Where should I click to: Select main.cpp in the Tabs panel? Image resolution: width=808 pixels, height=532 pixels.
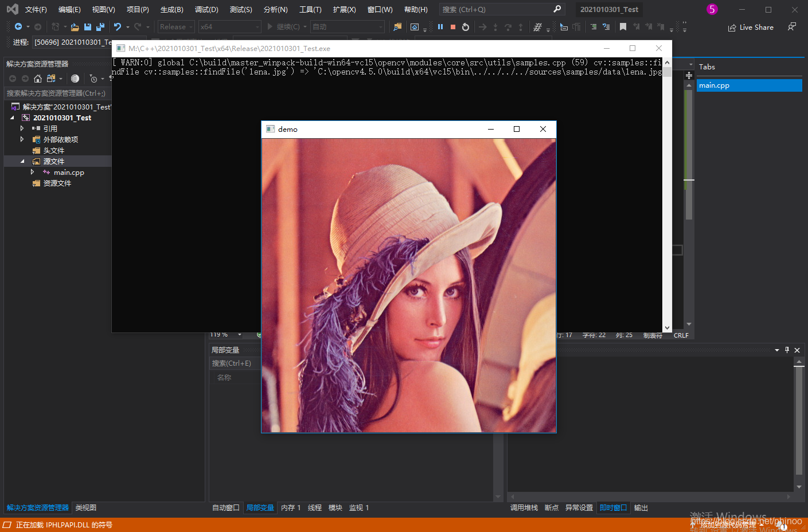(x=749, y=85)
